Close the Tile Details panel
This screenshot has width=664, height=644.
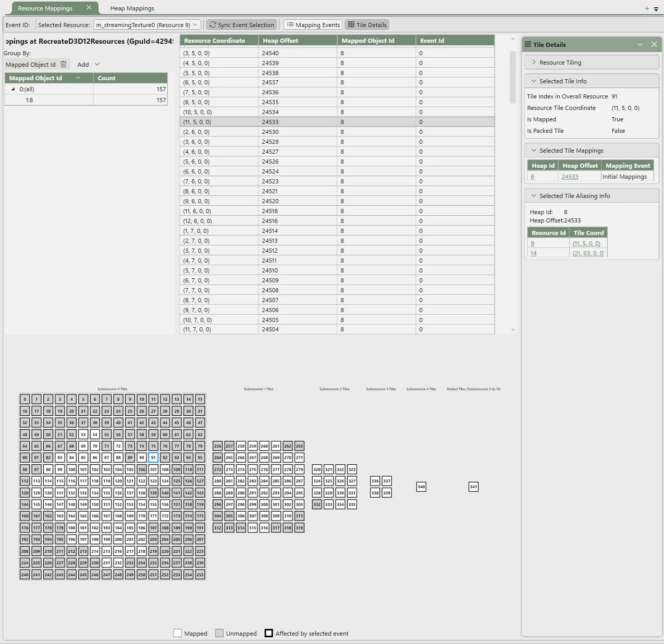(654, 44)
